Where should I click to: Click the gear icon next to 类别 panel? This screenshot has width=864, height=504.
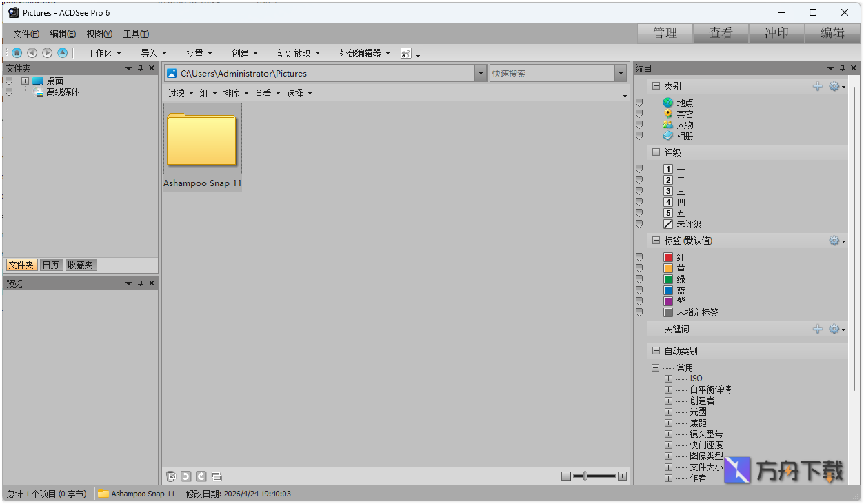tap(834, 85)
